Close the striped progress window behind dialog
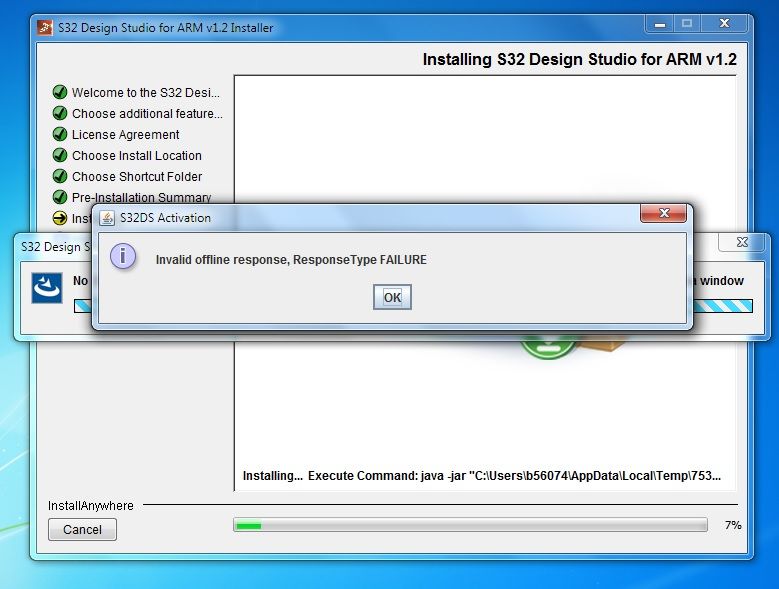779x589 pixels. click(742, 242)
